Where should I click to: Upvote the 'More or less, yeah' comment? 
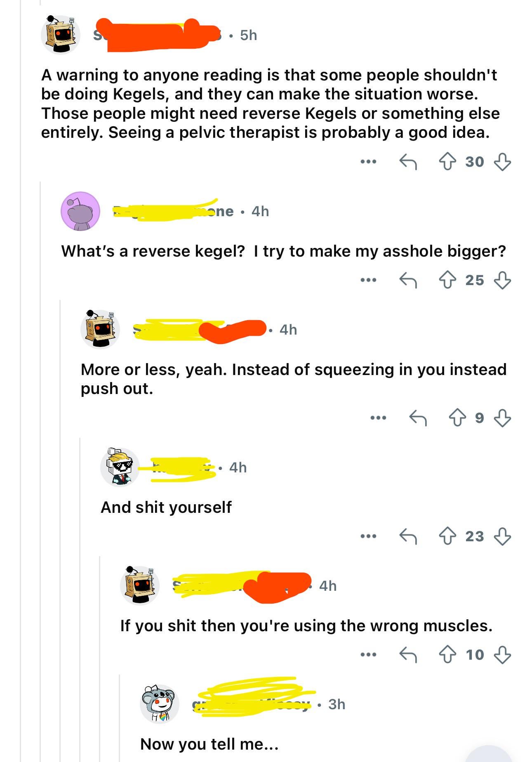point(457,418)
